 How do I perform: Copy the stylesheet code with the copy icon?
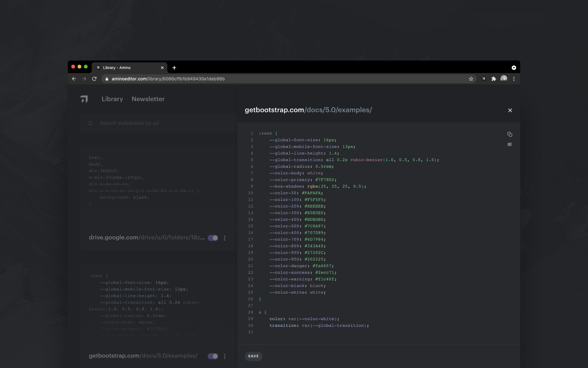(x=510, y=134)
